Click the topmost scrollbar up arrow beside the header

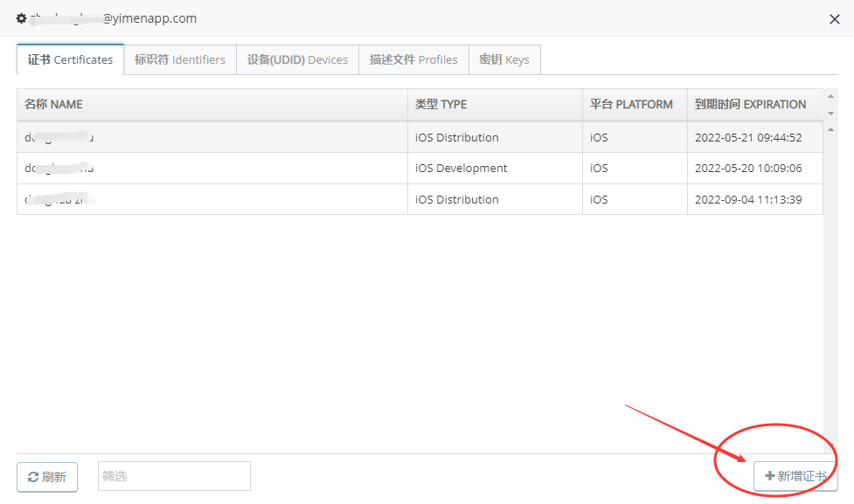[x=830, y=96]
